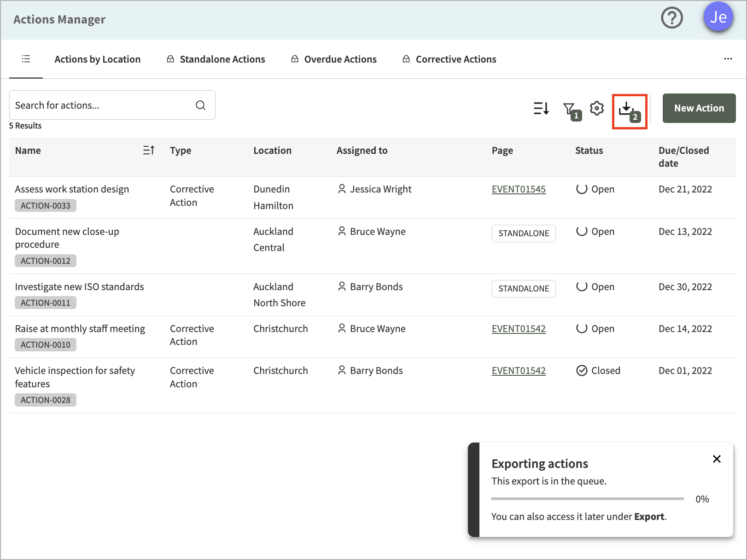This screenshot has width=747, height=560.
Task: Open the list view icon tab
Action: tap(26, 59)
